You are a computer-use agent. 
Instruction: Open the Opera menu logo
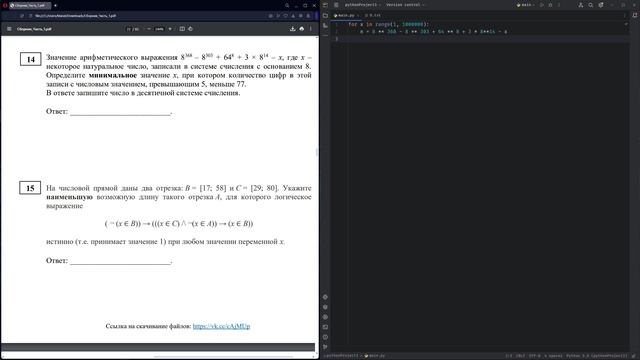(x=5, y=5)
